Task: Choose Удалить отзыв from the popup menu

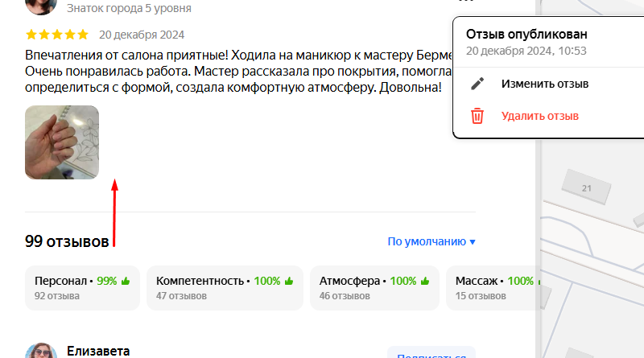Action: tap(539, 116)
